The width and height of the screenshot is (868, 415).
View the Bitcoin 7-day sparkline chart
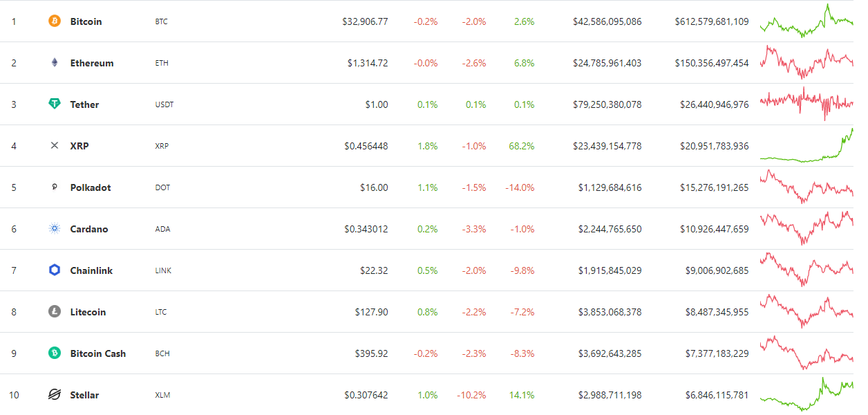(x=806, y=21)
